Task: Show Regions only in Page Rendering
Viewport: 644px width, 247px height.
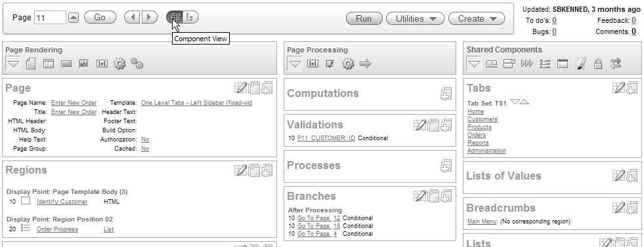Action: coord(49,64)
